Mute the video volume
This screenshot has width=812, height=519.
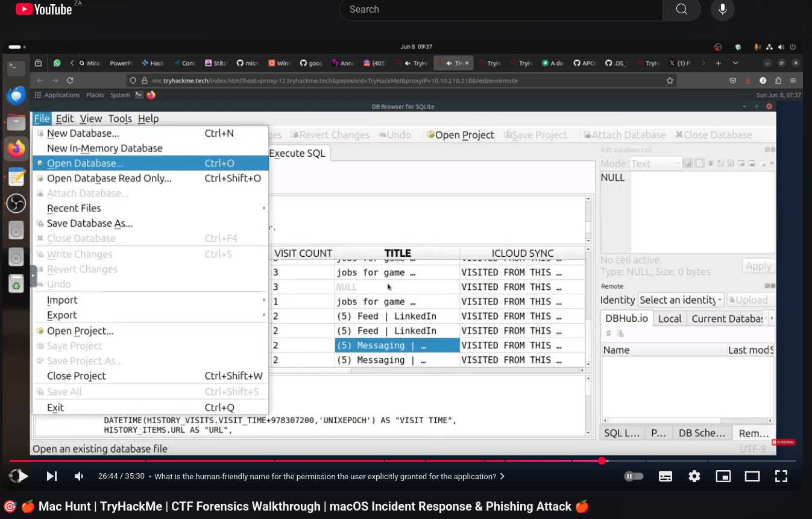79,476
